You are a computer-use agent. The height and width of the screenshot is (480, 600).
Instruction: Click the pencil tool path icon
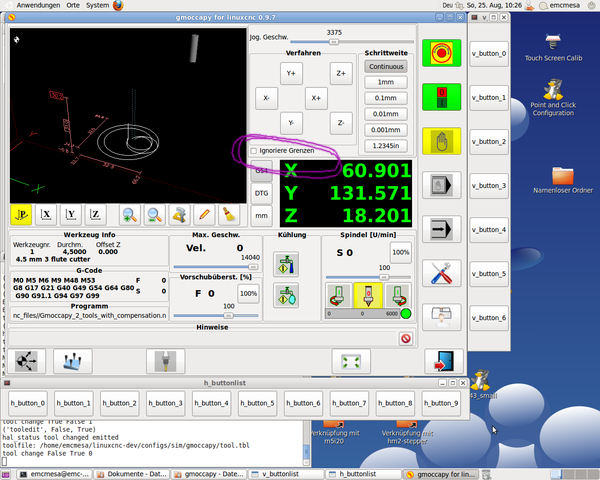[204, 215]
